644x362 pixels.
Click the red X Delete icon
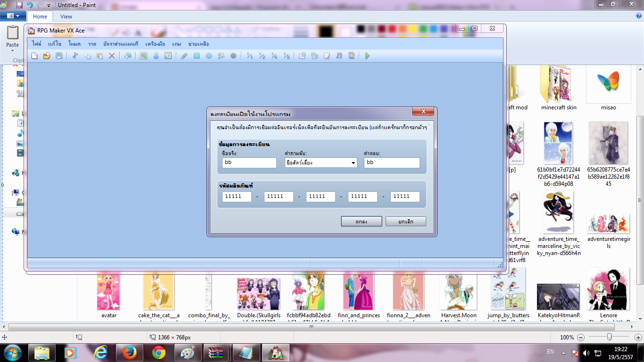pos(112,56)
